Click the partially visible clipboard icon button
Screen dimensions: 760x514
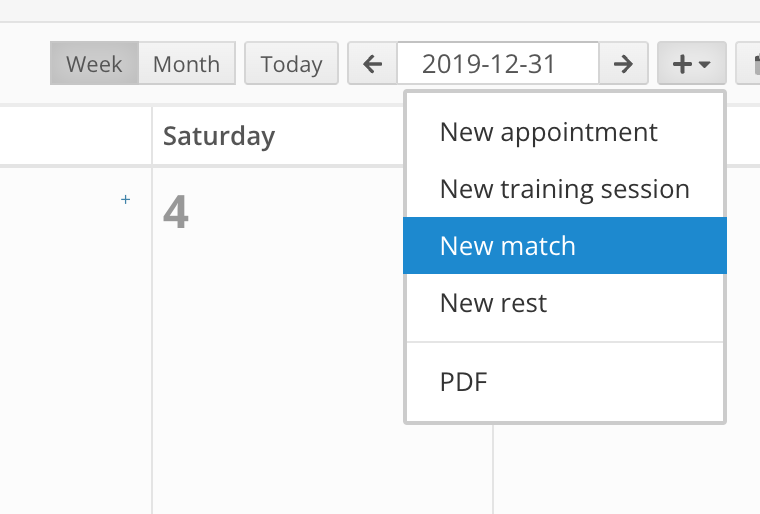[748, 64]
